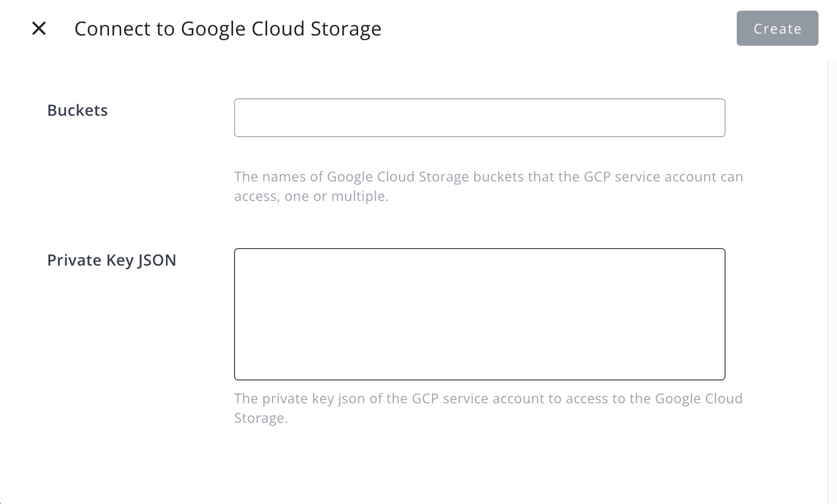The width and height of the screenshot is (837, 504).
Task: Click the 'access, one or multiple.' hint line
Action: (311, 196)
